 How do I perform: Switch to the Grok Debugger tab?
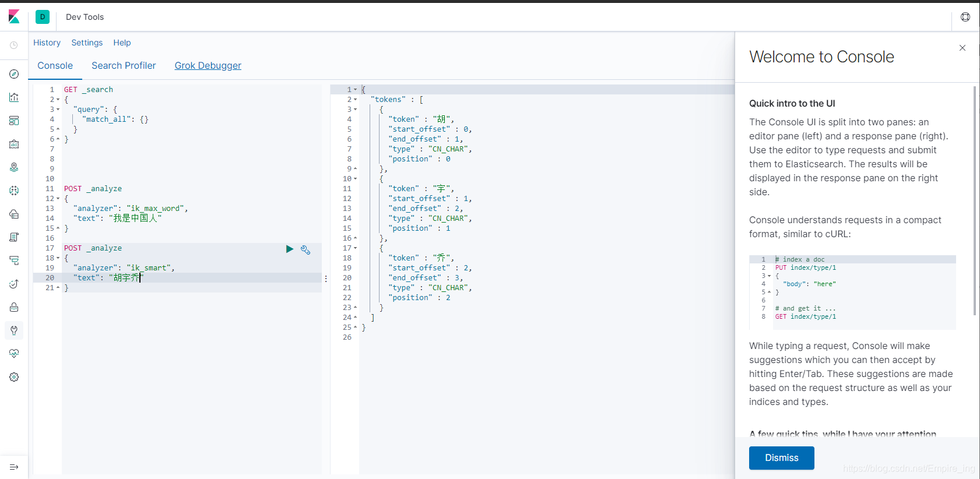[208, 66]
